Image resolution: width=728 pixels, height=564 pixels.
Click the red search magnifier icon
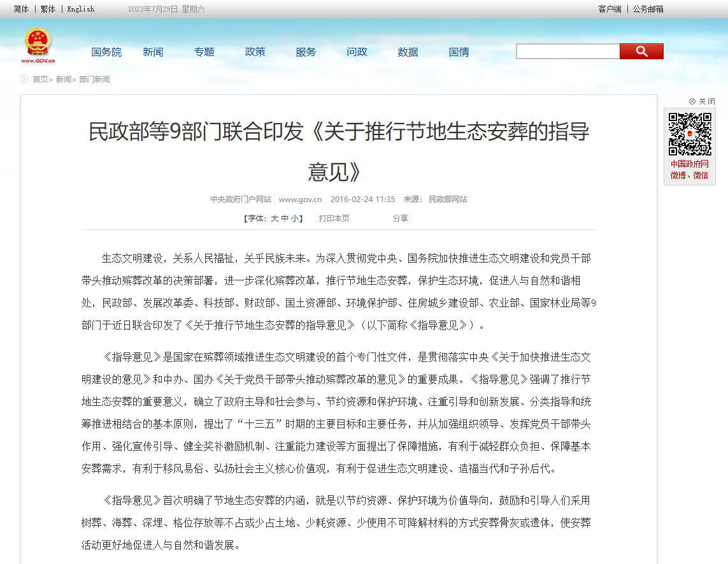[641, 50]
